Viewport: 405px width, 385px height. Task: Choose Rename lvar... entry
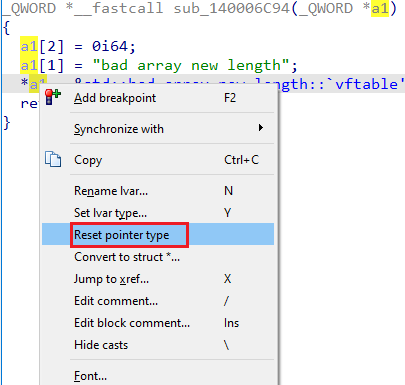coord(158,191)
